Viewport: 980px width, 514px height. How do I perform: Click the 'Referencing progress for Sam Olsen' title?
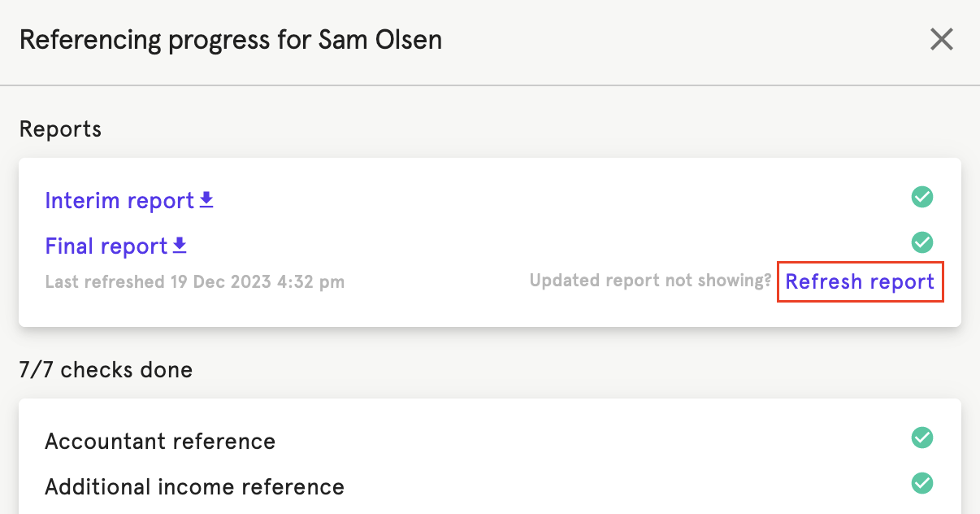click(x=230, y=40)
